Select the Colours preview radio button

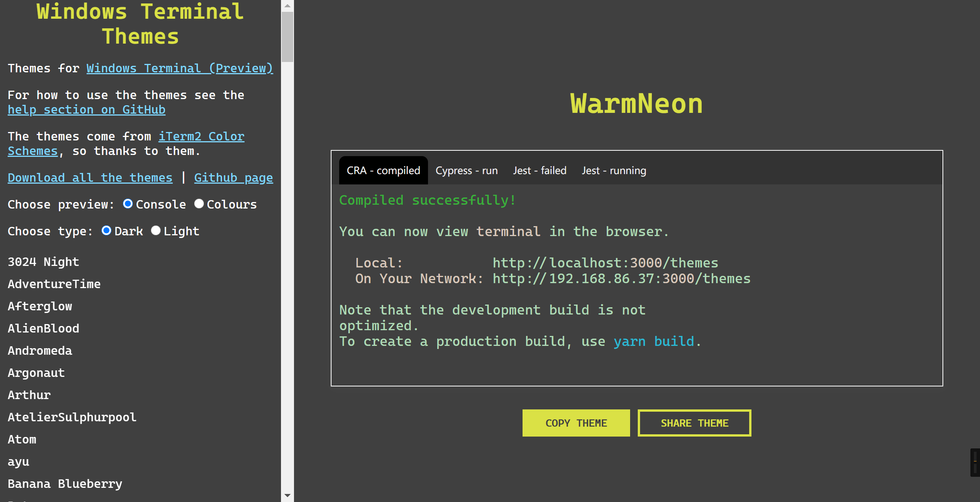tap(199, 204)
